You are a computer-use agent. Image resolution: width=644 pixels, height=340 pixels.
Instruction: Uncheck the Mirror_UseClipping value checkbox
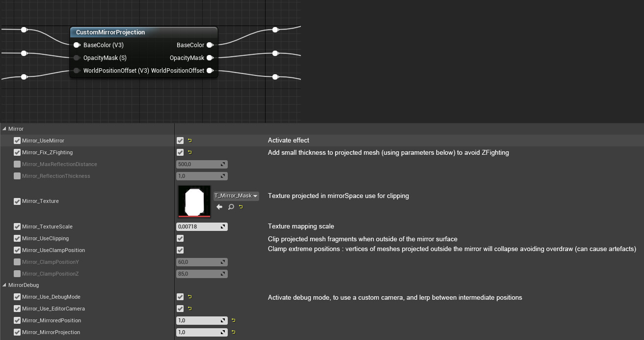[x=180, y=238]
